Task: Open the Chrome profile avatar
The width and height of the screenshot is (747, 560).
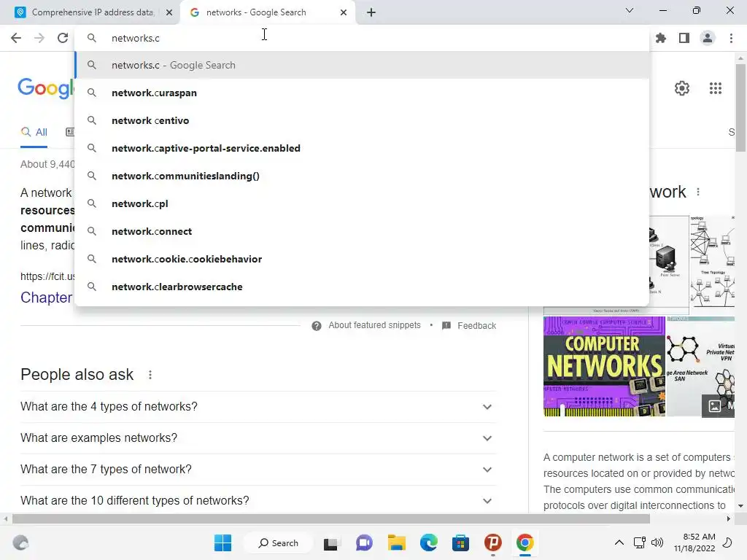Action: pyautogui.click(x=708, y=38)
